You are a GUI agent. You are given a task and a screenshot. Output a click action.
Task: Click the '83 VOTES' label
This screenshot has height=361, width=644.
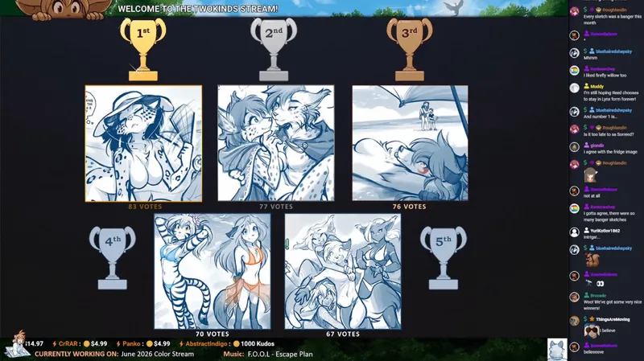tap(145, 207)
